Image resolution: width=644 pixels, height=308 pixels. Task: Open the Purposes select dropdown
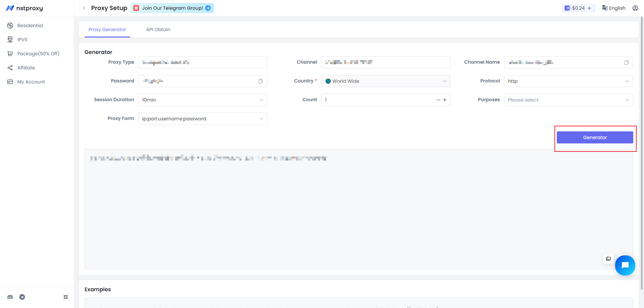568,100
